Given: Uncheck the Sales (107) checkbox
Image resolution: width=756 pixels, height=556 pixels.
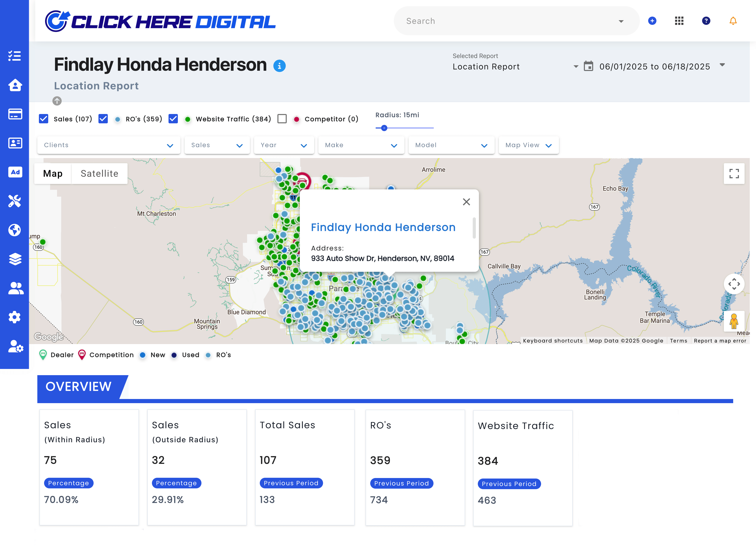Looking at the screenshot, I should pyautogui.click(x=44, y=119).
